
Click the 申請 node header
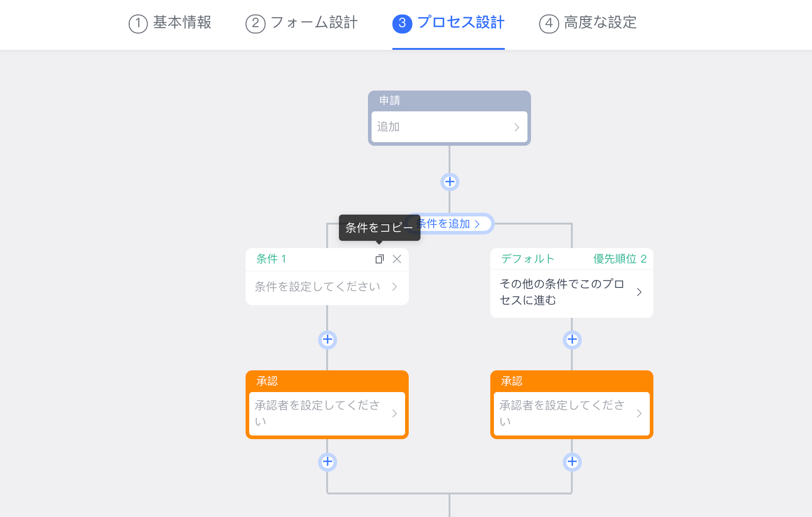tap(449, 101)
